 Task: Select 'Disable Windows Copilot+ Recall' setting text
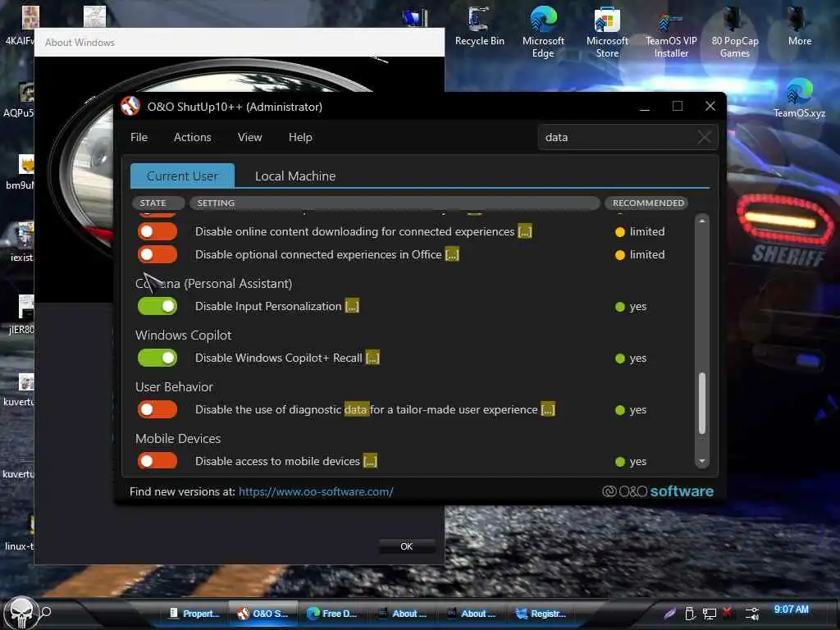click(x=279, y=358)
